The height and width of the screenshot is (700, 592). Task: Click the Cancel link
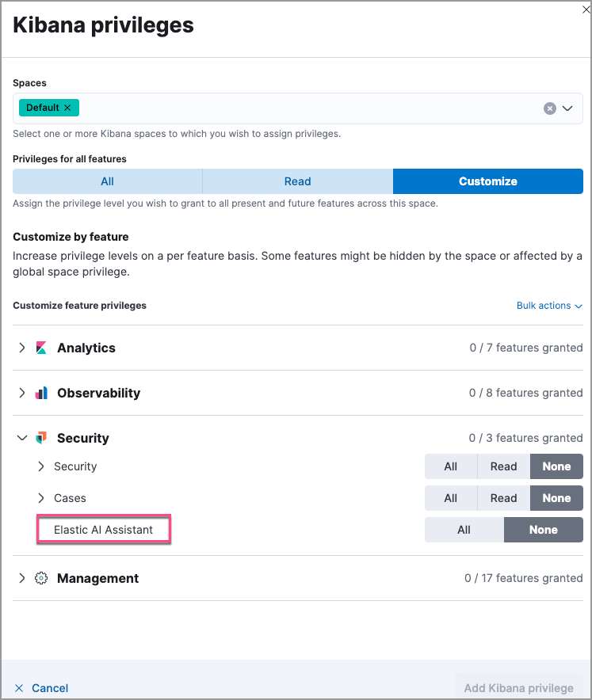(51, 688)
